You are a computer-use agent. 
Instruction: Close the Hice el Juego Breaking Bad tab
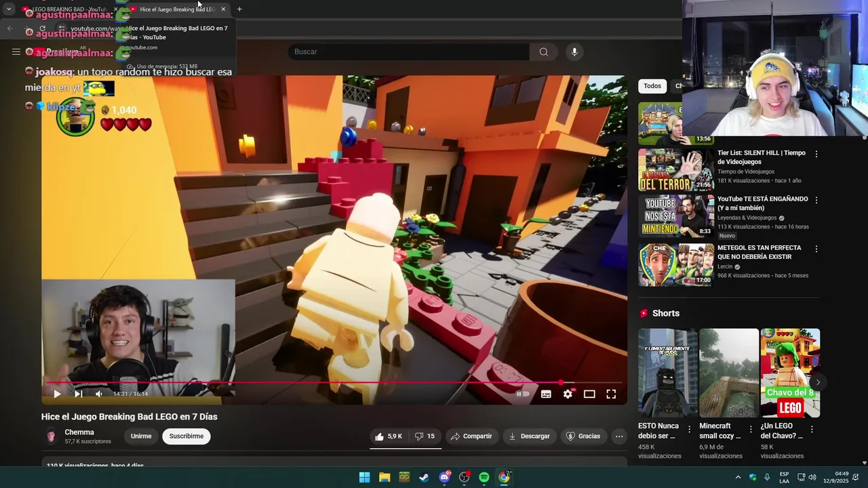tap(223, 9)
